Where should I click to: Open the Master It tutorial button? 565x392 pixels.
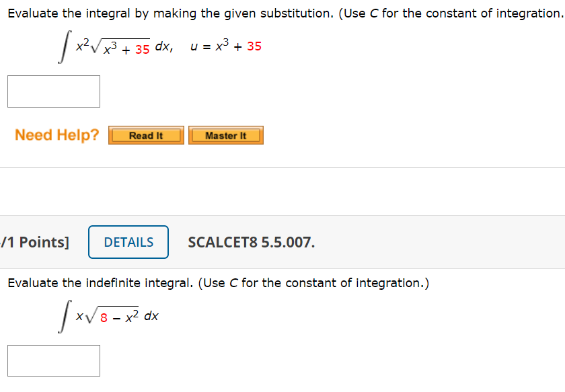click(x=226, y=135)
